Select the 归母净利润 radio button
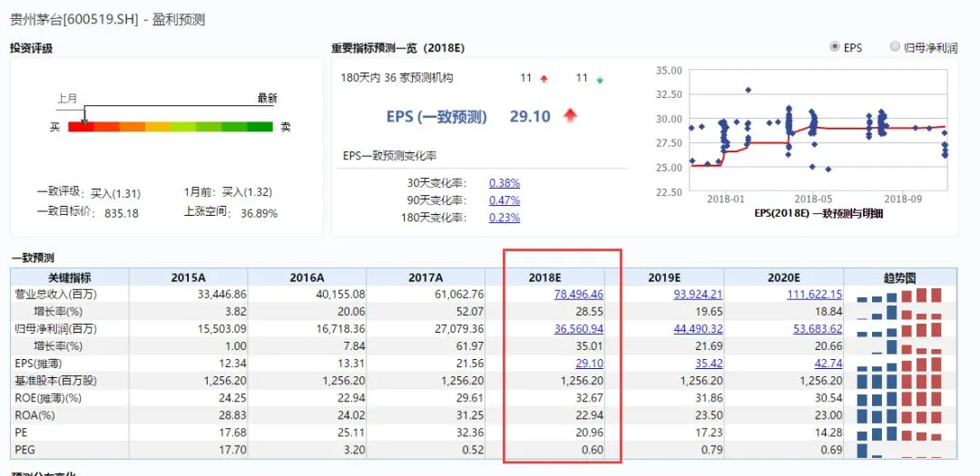The height and width of the screenshot is (476, 980). tap(895, 47)
